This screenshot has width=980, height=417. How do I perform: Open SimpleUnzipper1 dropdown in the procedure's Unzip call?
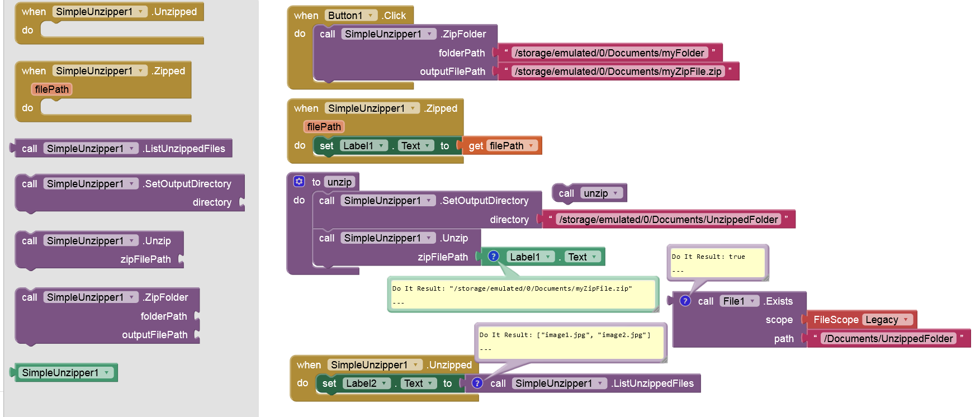389,238
